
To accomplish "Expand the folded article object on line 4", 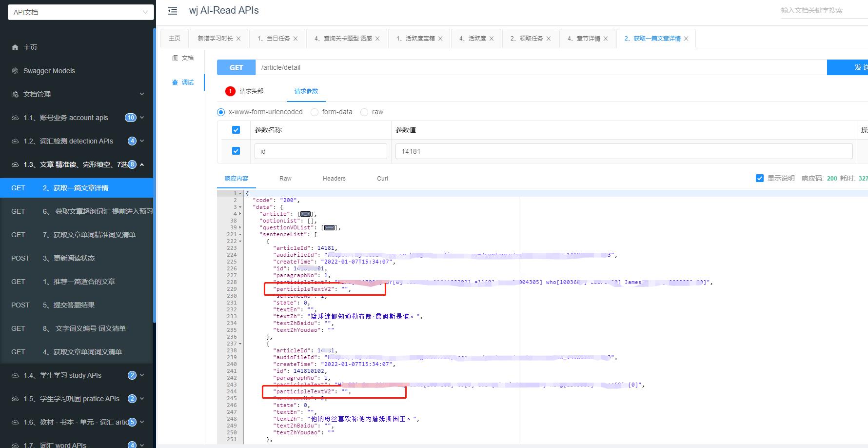I will pyautogui.click(x=240, y=214).
